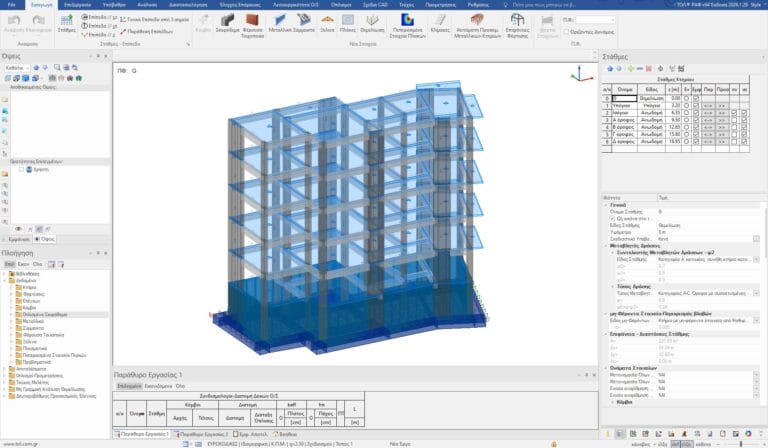Enable Ορίζοντες Δυνάμεις checkbox
The height and width of the screenshot is (448, 768).
[x=566, y=32]
